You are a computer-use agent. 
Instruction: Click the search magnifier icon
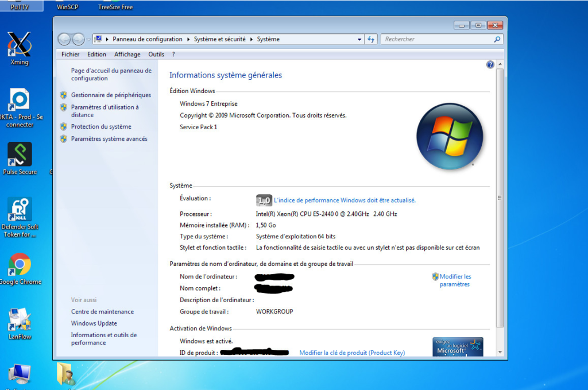[497, 39]
